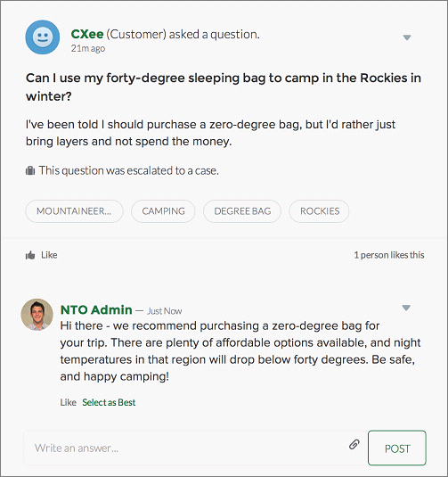Click Select as Best link
448x477 pixels.
109,402
